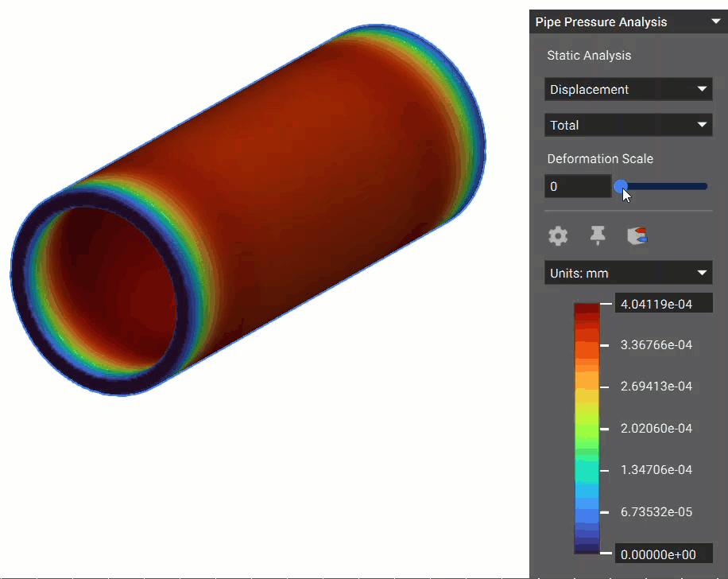728x579 pixels.
Task: Click the Units dropdown arrow
Action: click(702, 272)
